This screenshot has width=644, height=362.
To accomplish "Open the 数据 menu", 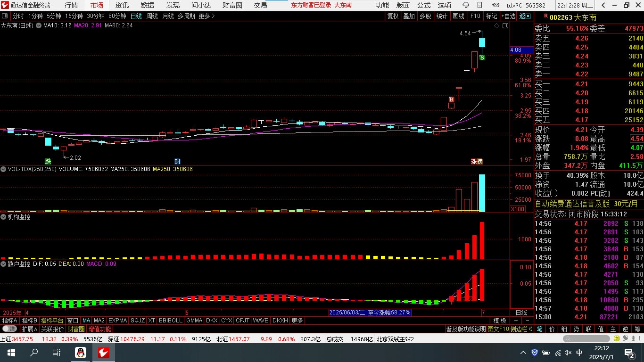I will (x=148, y=5).
